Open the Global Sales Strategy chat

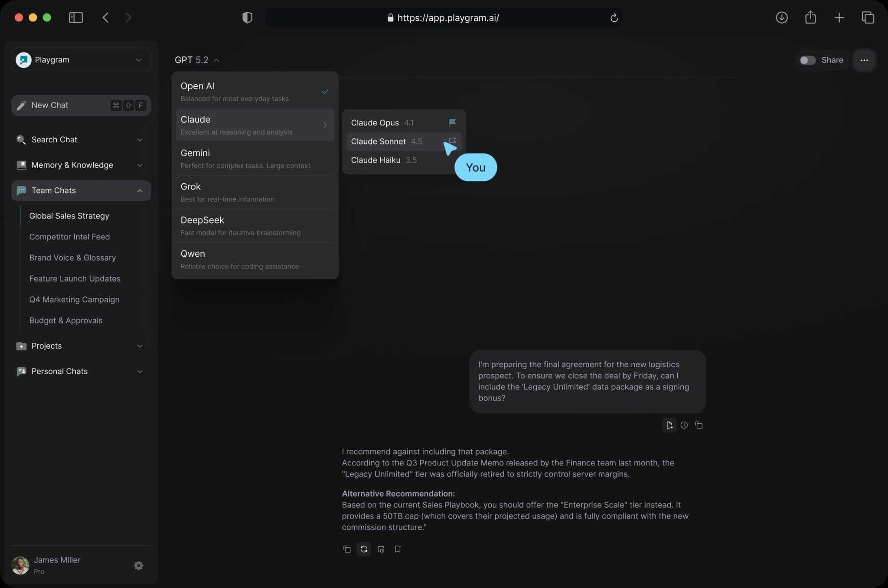tap(69, 216)
